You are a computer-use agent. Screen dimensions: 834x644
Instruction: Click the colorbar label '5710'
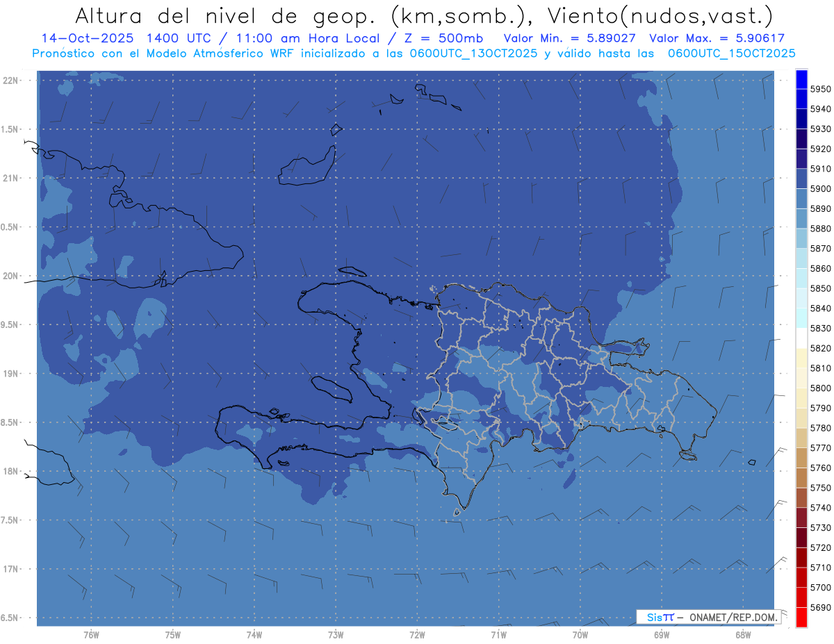pyautogui.click(x=820, y=568)
